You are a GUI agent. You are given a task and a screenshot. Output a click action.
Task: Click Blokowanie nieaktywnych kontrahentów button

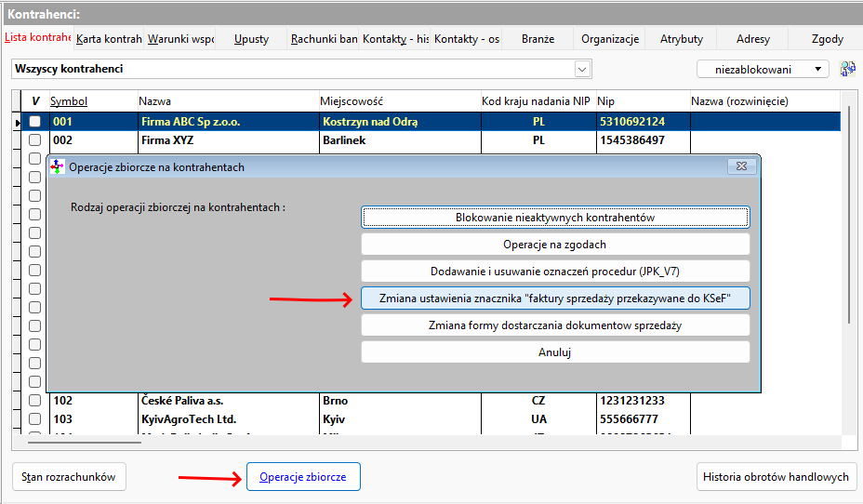point(555,217)
